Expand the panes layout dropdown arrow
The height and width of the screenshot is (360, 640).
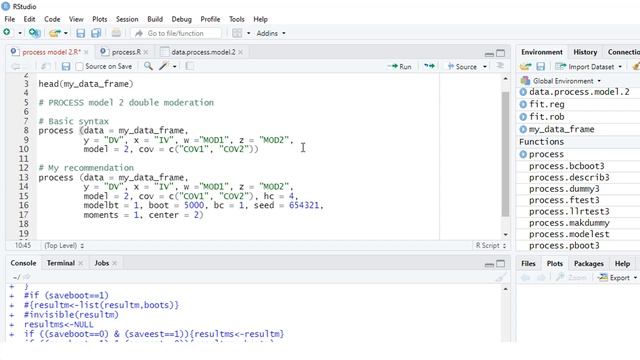pos(248,33)
